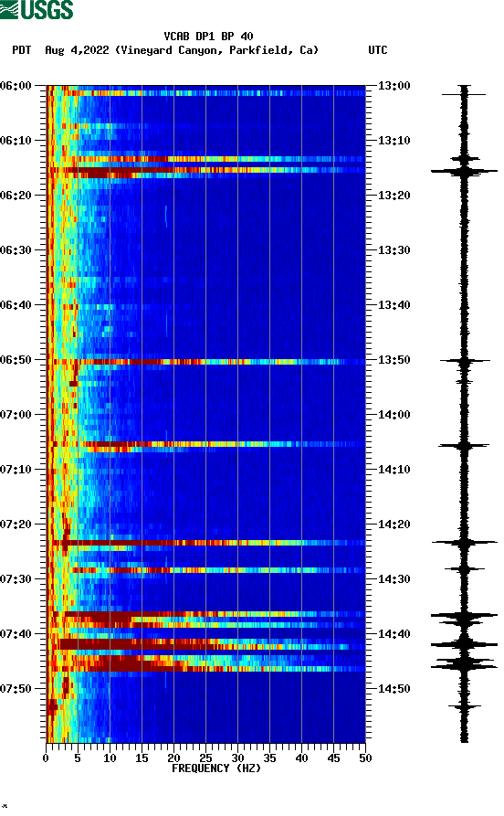Click the 07:20 PDT time label
504x816 pixels.
[x=16, y=525]
